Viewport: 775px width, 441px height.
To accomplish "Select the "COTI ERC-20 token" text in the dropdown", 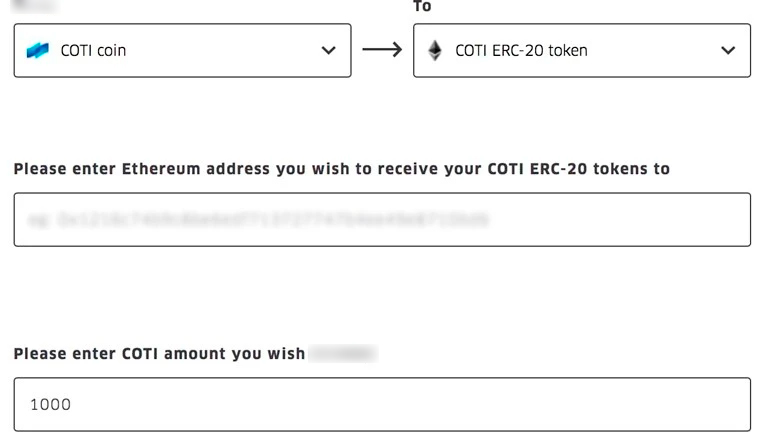I will point(521,50).
